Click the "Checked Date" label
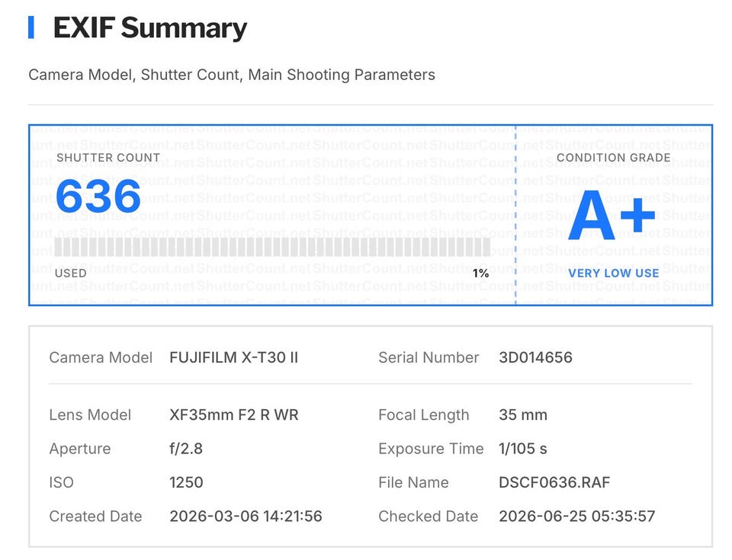Image resolution: width=732 pixels, height=560 pixels. (428, 516)
